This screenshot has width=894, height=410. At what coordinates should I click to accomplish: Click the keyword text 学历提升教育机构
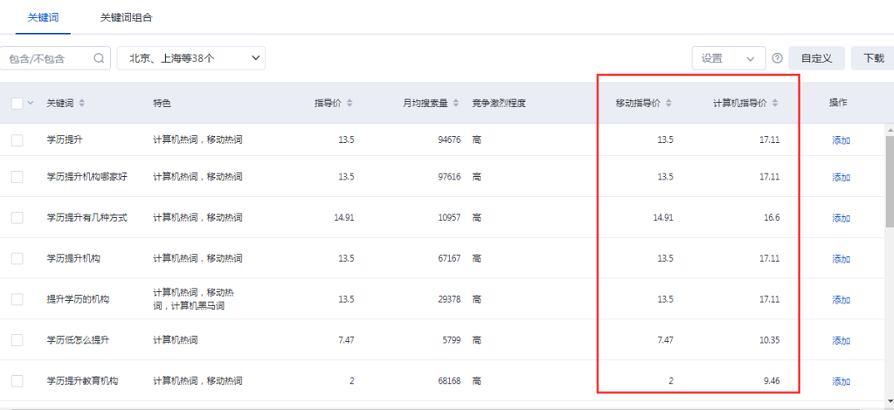pos(82,380)
